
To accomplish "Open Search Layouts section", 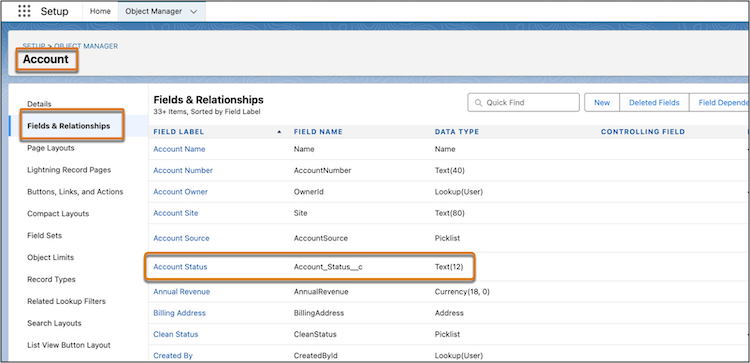I will tap(54, 323).
